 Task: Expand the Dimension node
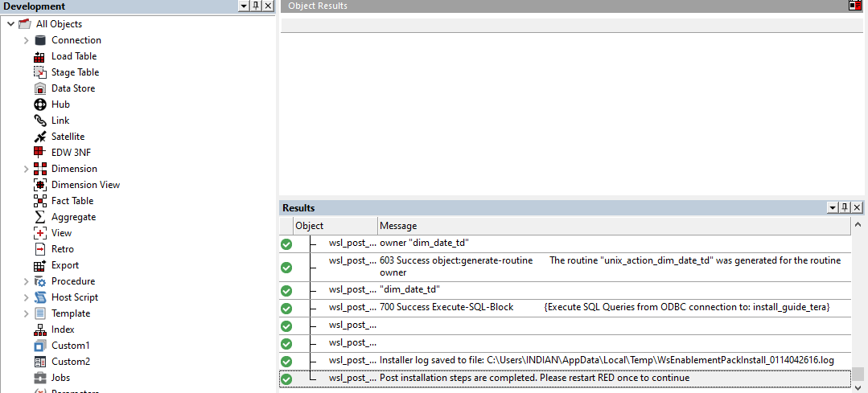tap(26, 169)
